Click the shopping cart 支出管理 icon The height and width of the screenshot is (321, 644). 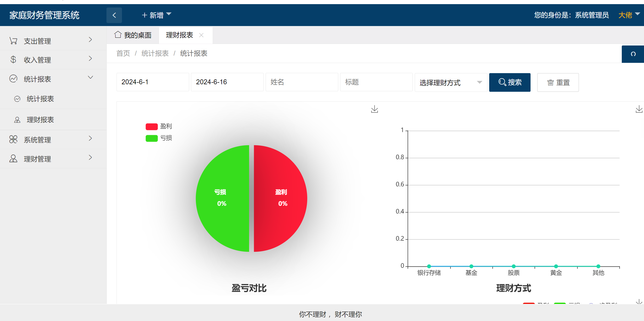[13, 41]
